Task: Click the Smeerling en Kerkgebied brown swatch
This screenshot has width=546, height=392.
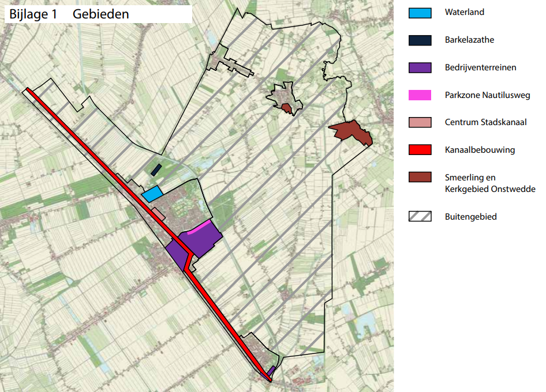Action: coord(420,177)
